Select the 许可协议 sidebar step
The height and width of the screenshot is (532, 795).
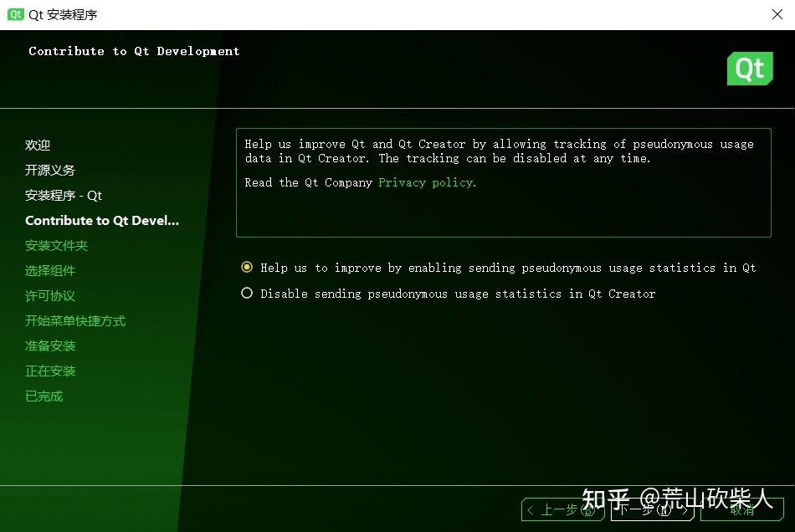pyautogui.click(x=50, y=296)
